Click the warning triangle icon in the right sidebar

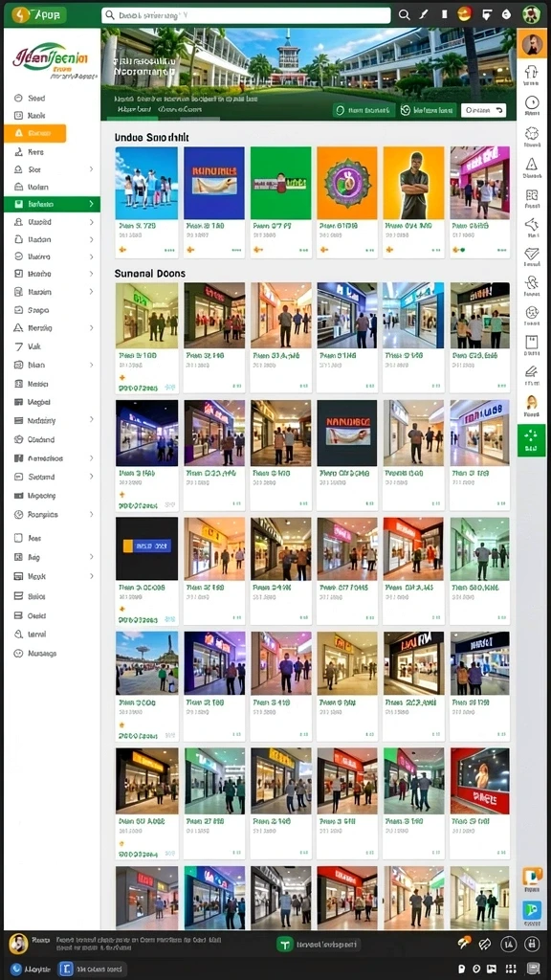coord(532,165)
